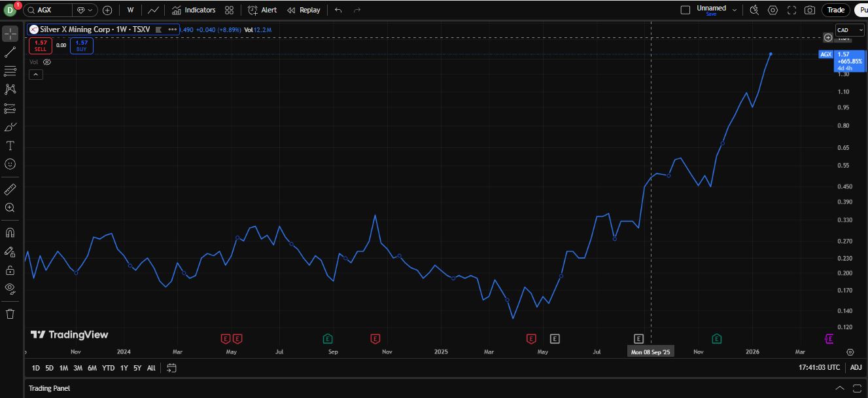868x398 pixels.
Task: Select the crosshair cursor tool
Action: (10, 33)
